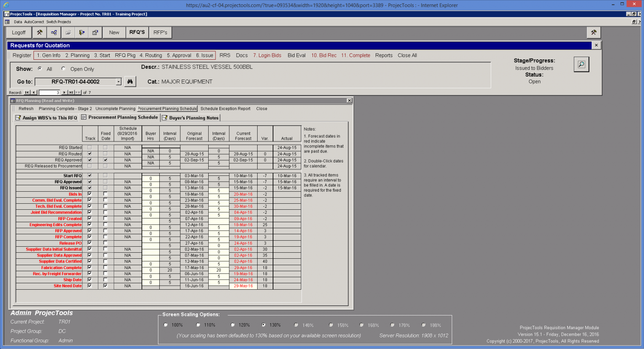This screenshot has height=349, width=644.
Task: Click hammer tools icon at top right
Action: point(594,32)
